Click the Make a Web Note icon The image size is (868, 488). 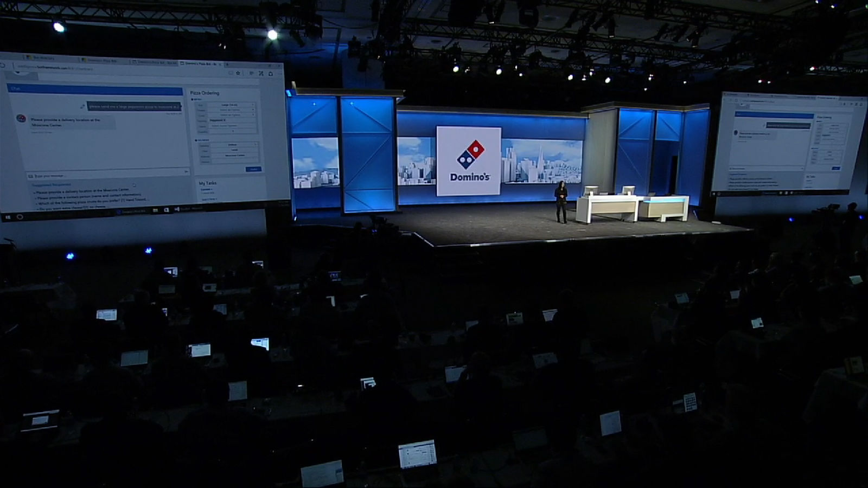pos(261,74)
